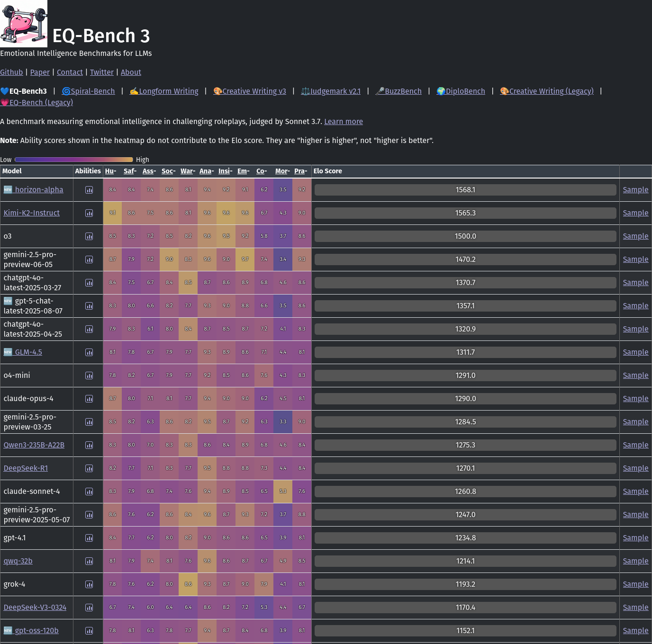The image size is (652, 644).
Task: Click the Elo score bar for claude-sonnet-4
Action: coord(465,492)
